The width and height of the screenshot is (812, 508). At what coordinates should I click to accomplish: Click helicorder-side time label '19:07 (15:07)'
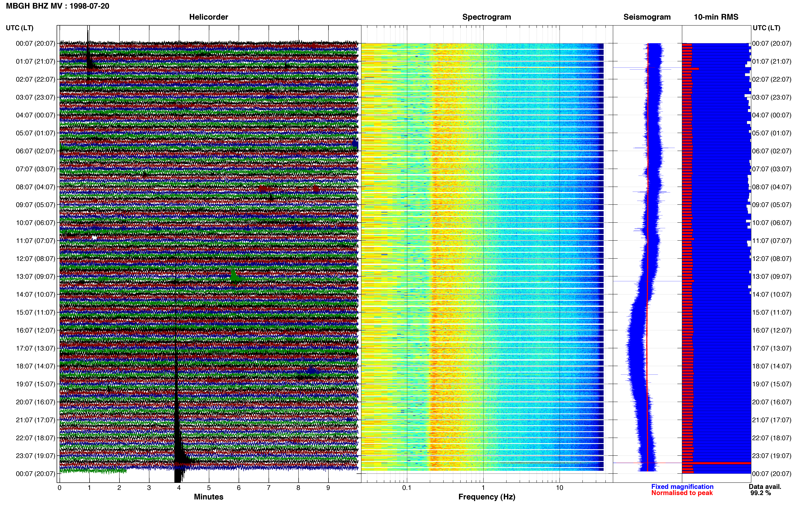[36, 384]
